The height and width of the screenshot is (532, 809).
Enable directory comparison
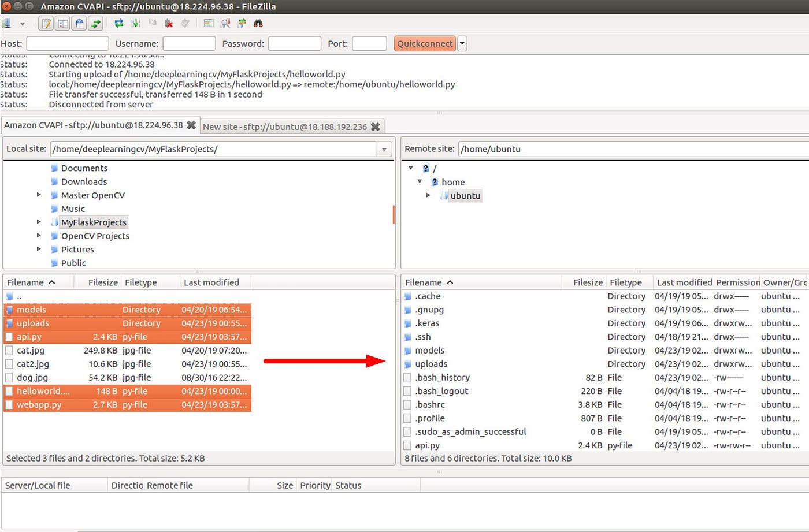point(226,23)
